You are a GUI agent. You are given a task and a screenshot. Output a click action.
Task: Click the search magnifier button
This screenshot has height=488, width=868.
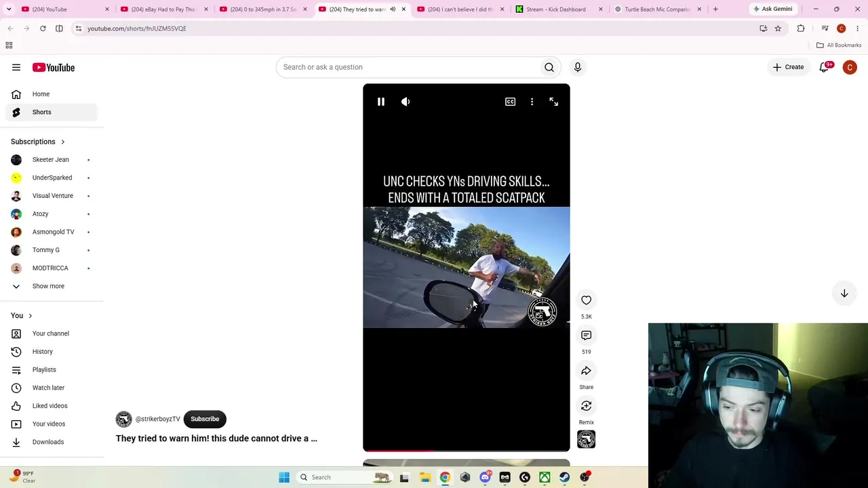(549, 67)
